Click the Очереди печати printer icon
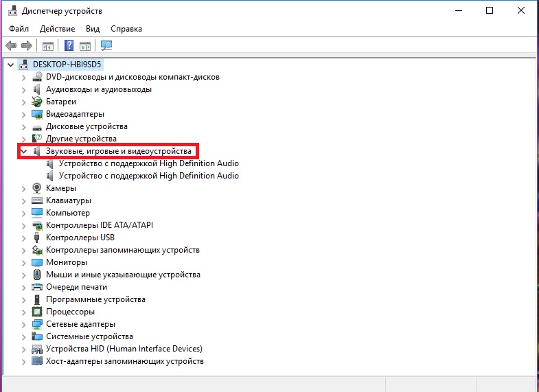This screenshot has height=392, width=539. point(37,287)
